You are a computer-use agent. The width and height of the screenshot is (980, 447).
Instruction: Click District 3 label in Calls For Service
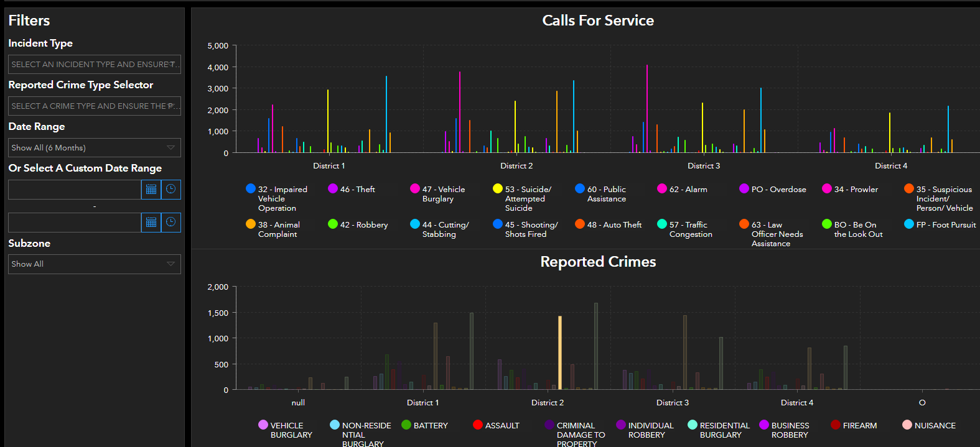click(x=704, y=165)
